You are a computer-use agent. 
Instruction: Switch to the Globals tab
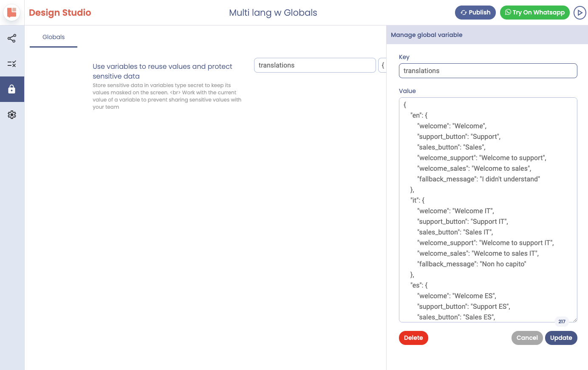(x=53, y=37)
